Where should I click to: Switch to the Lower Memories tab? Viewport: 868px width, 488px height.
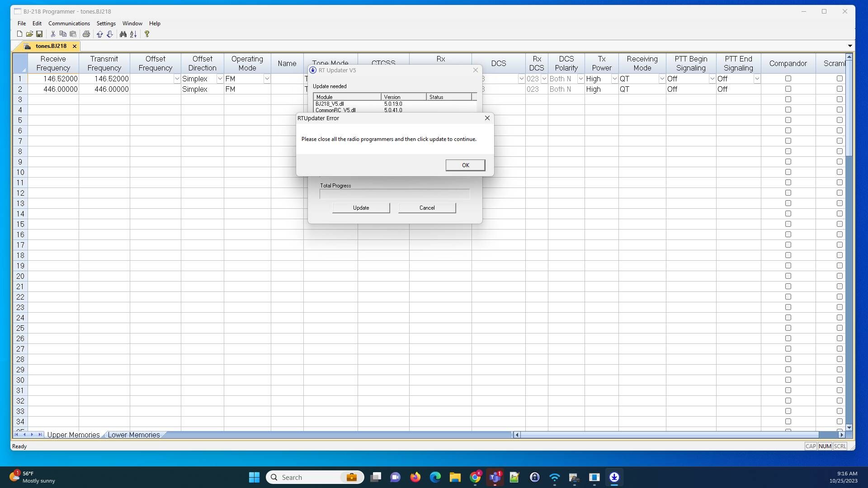(x=134, y=435)
